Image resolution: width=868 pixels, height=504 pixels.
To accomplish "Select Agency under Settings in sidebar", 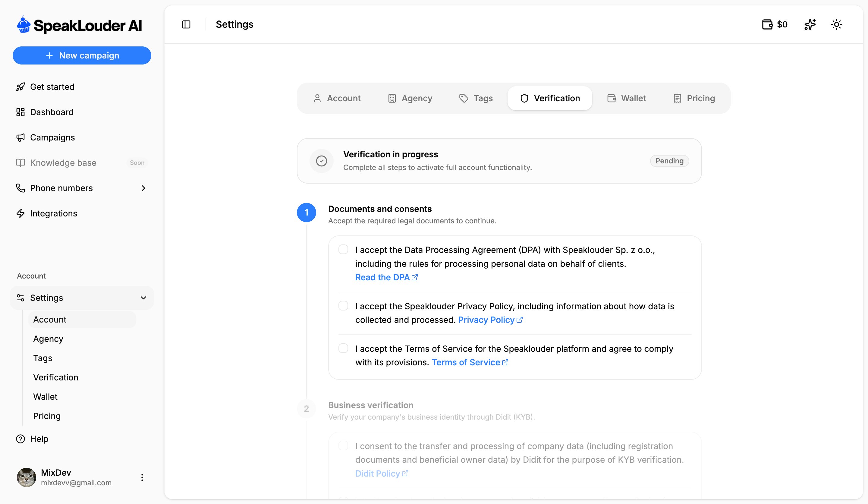I will [82, 339].
